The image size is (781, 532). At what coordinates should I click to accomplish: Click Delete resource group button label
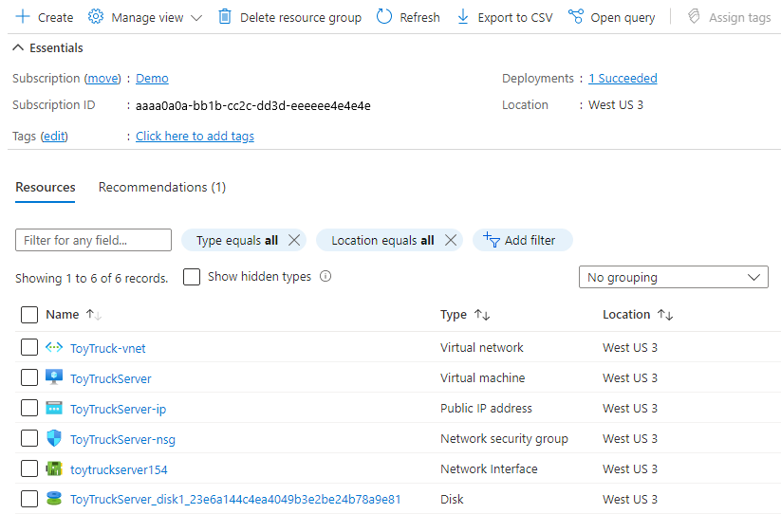pyautogui.click(x=301, y=18)
